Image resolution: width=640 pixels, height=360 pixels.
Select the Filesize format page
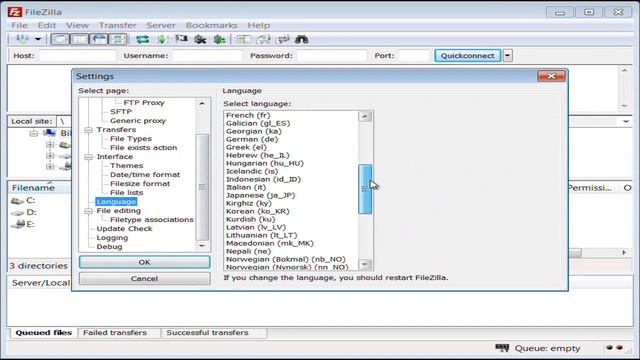coord(140,184)
